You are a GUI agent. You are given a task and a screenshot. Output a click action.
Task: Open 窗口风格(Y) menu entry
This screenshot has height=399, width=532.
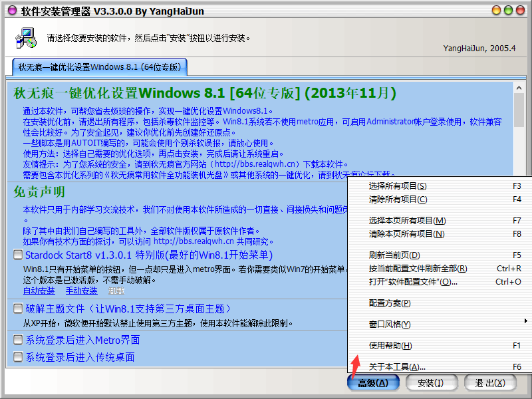click(x=440, y=325)
